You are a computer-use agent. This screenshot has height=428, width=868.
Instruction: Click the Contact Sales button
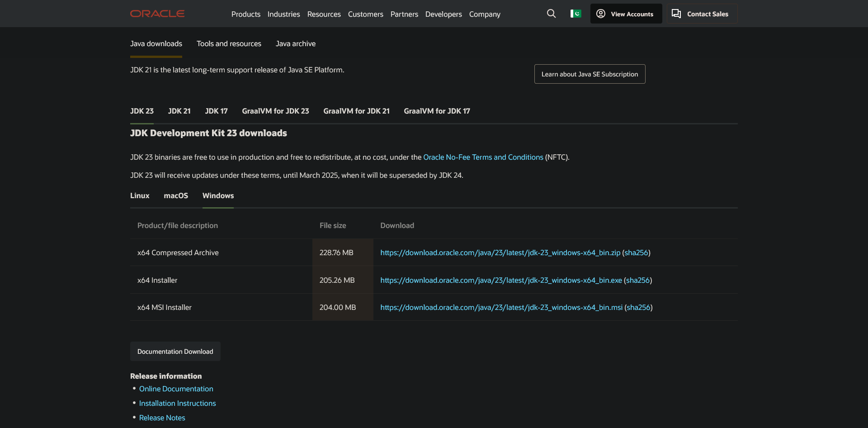pos(701,14)
